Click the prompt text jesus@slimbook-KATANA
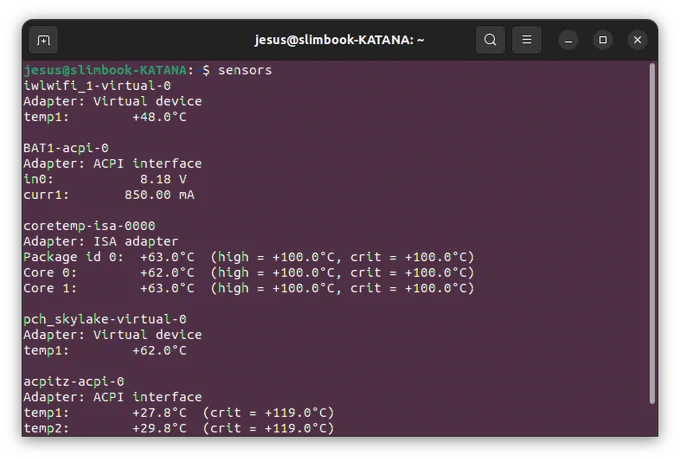Viewport: 680px width, 461px height. 105,70
